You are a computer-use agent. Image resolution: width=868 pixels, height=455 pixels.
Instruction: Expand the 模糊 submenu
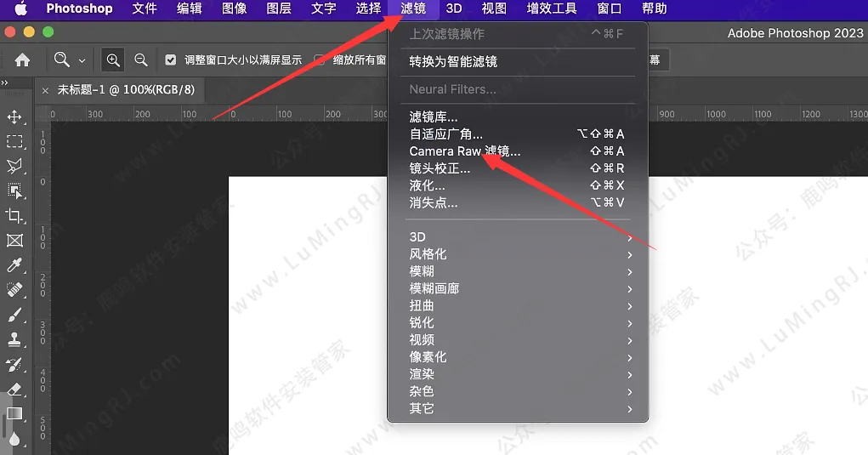518,271
